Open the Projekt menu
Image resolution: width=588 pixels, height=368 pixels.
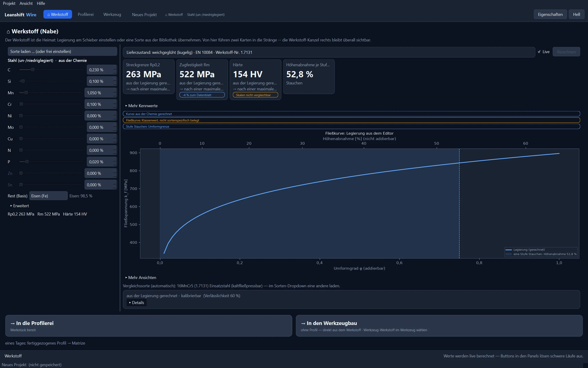click(9, 3)
